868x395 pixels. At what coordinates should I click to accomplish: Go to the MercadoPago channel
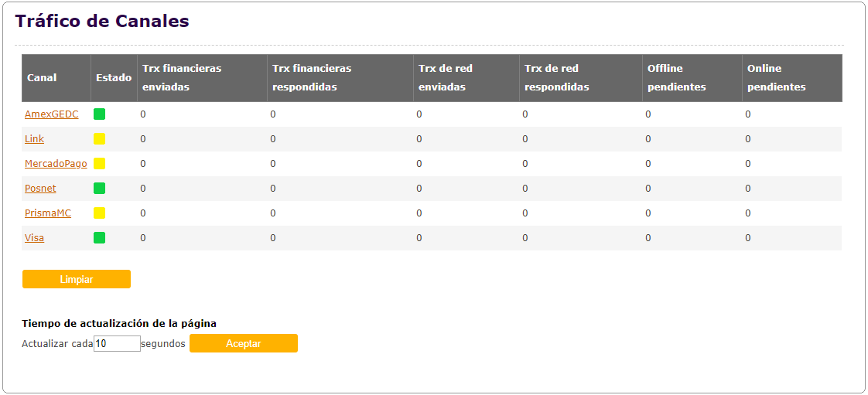tap(56, 164)
